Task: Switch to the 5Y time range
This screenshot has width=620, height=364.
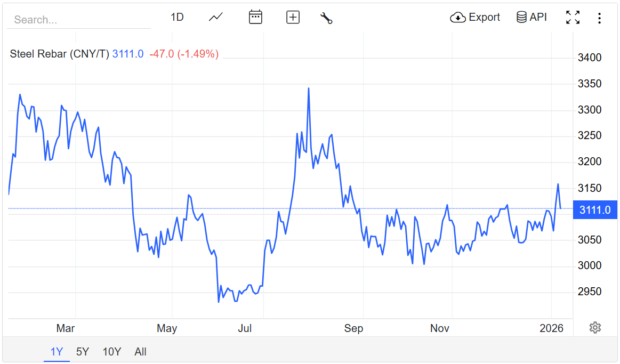Action: point(83,352)
